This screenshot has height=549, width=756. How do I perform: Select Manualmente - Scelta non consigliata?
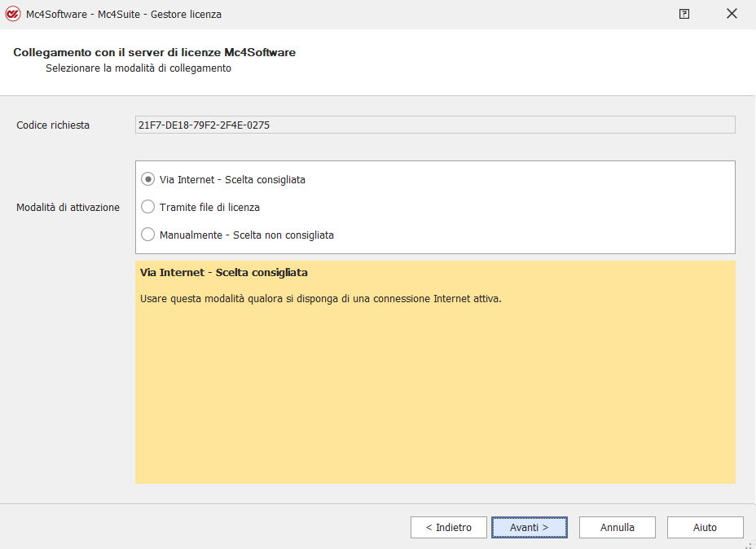coord(148,235)
